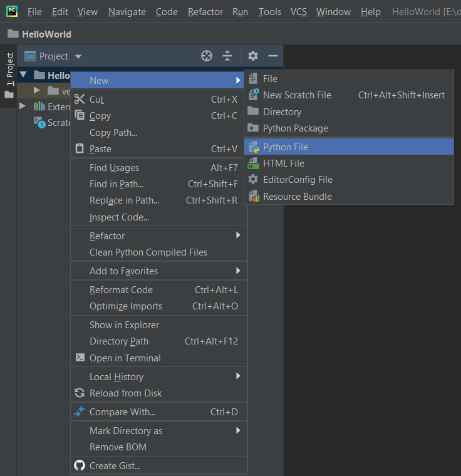Screen dimensions: 461x476
Task: Choose Inspect Code... entry
Action: point(159,217)
